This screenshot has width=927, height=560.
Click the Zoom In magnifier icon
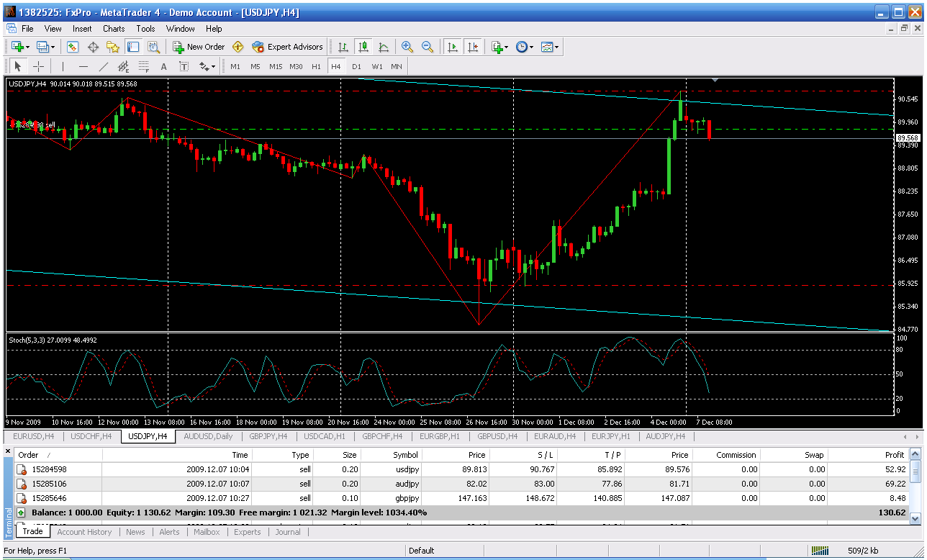407,47
